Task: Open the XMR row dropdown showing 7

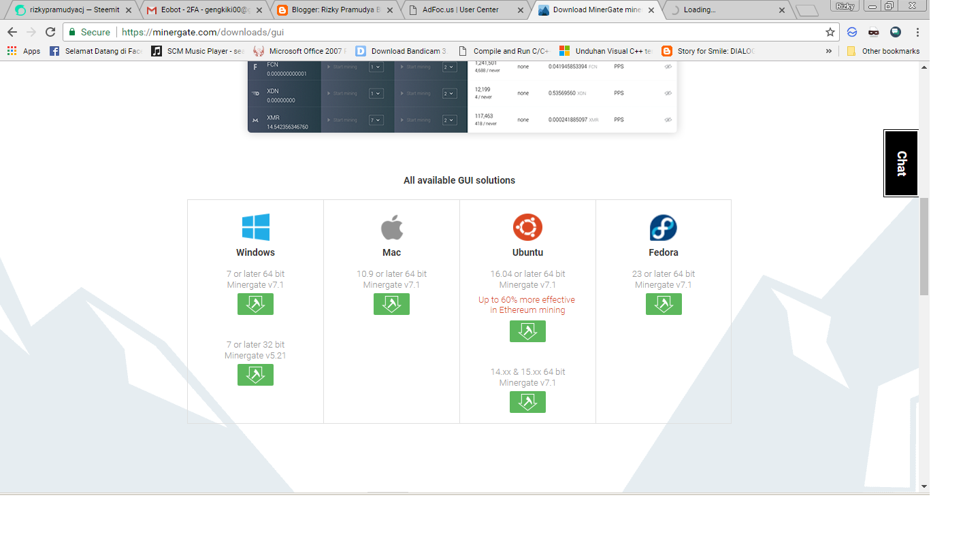Action: pos(376,120)
